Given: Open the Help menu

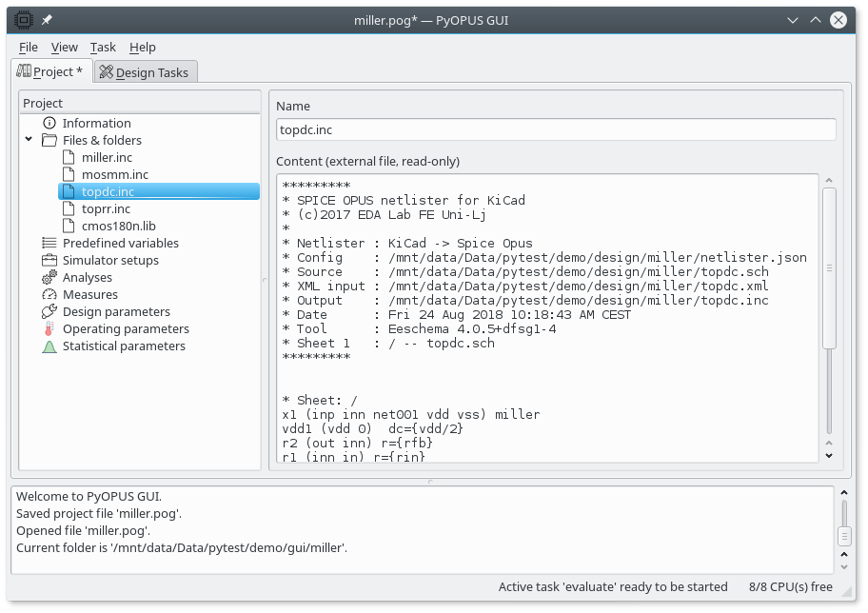Looking at the screenshot, I should click(x=143, y=47).
